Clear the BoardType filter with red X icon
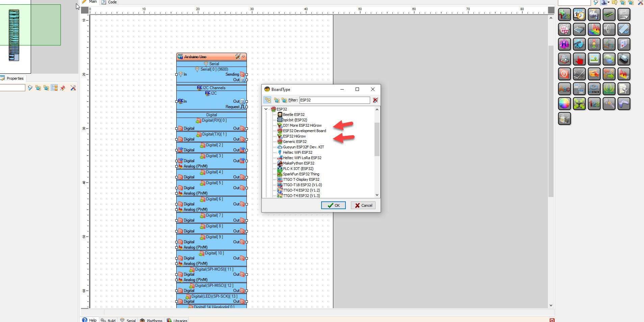The width and height of the screenshot is (644, 322). pyautogui.click(x=375, y=100)
